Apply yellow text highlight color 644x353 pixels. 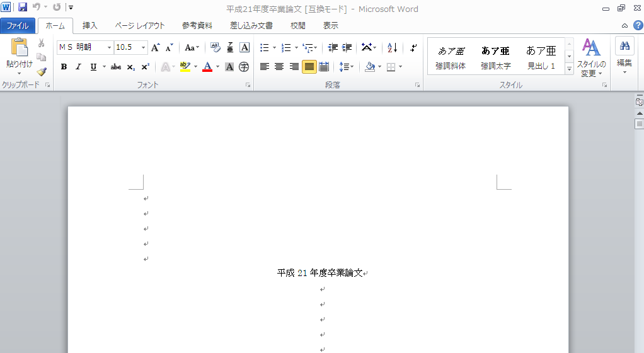pyautogui.click(x=185, y=67)
